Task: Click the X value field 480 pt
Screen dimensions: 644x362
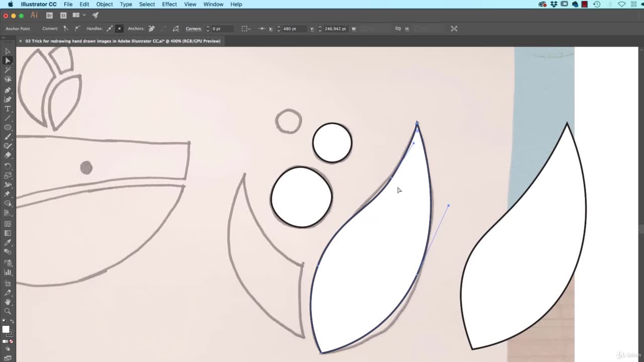Action: [293, 29]
